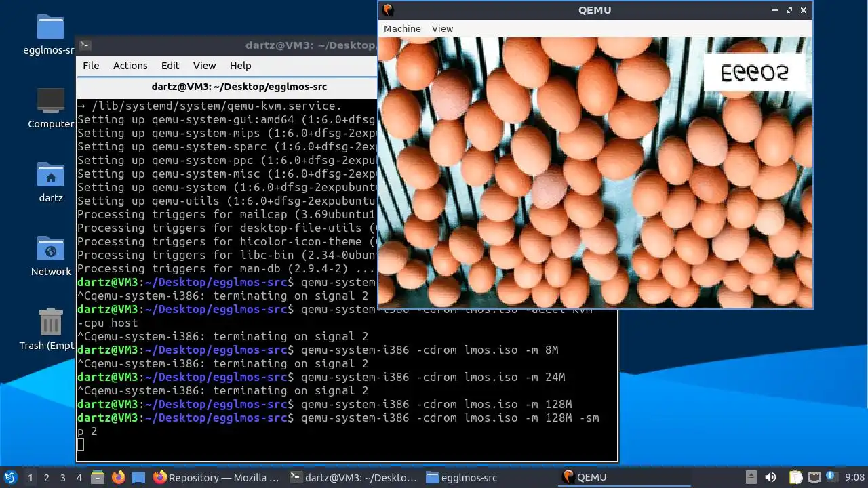The height and width of the screenshot is (488, 868).
Task: Open the clipboard manager tray icon
Action: pyautogui.click(x=795, y=477)
